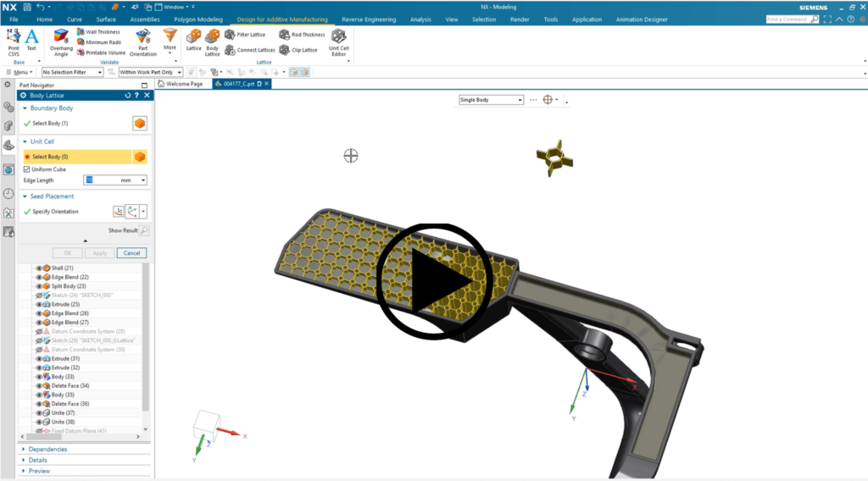Hide the Shell (21) feature

[39, 268]
